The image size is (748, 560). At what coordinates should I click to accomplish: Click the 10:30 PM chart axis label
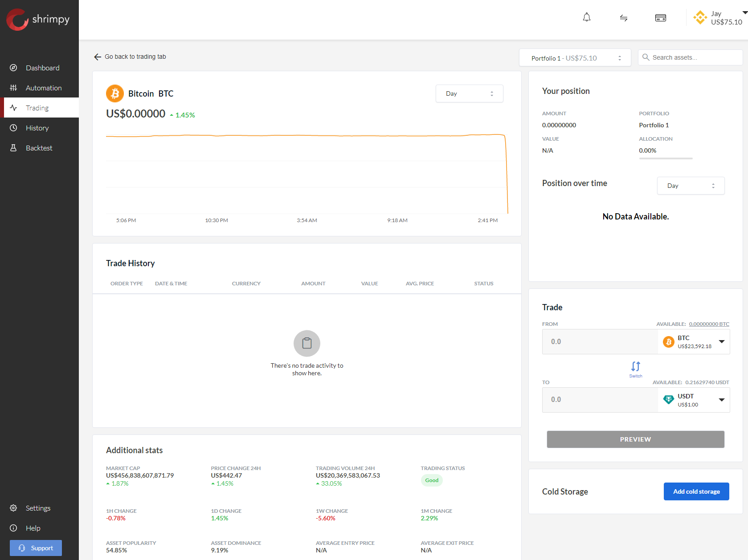coord(217,220)
